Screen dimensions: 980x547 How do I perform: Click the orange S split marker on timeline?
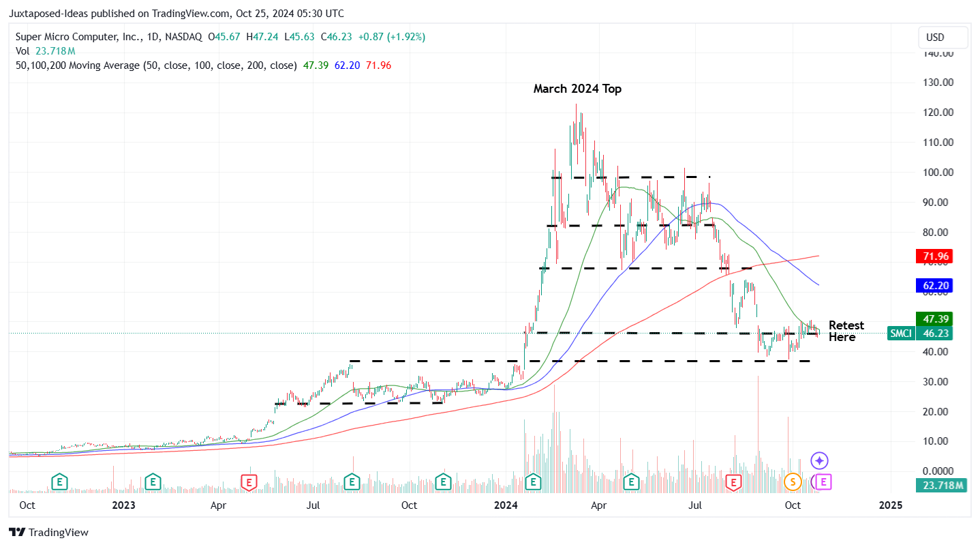point(793,482)
